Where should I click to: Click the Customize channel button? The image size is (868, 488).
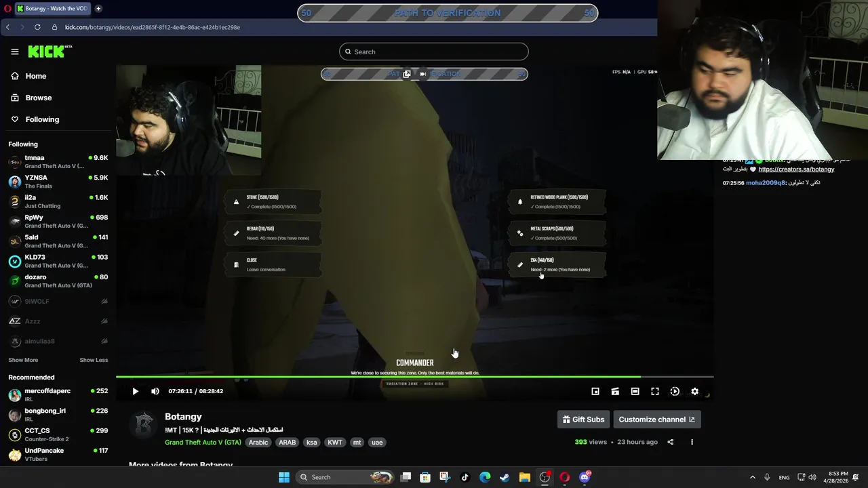tap(656, 420)
